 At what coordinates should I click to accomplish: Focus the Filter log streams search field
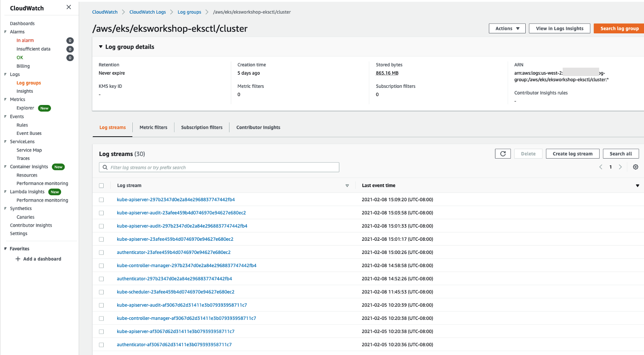(x=219, y=167)
